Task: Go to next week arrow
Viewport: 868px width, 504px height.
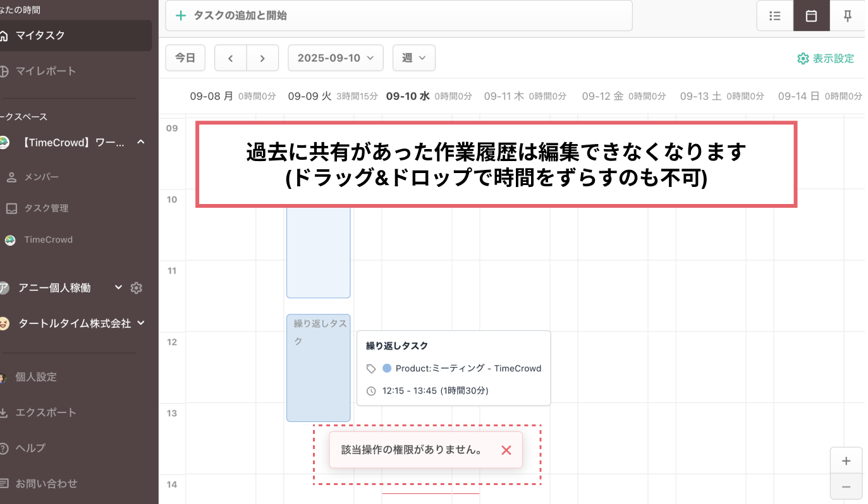Action: tap(262, 58)
